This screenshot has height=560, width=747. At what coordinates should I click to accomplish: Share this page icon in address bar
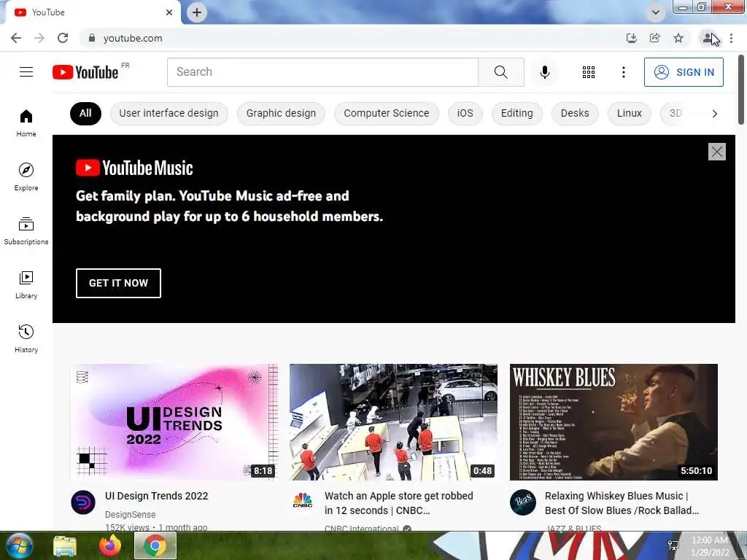(x=654, y=38)
